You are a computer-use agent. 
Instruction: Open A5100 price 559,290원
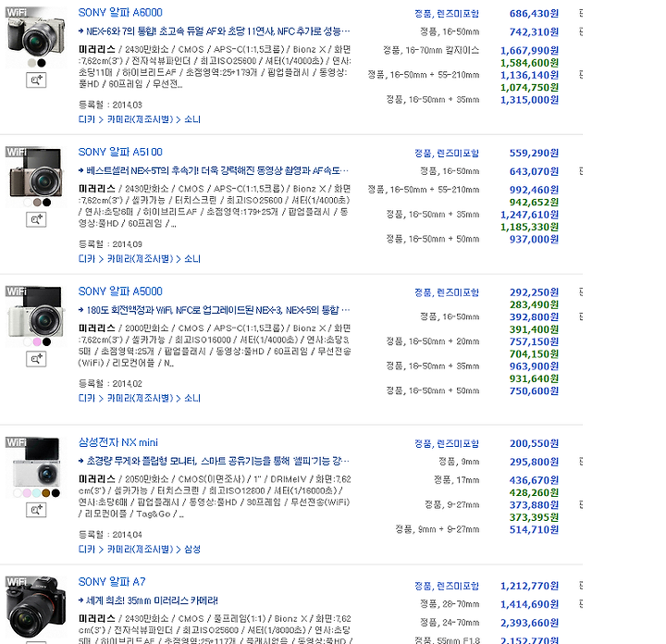tap(534, 153)
